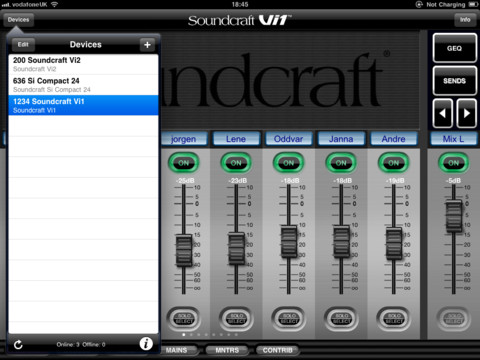Select the Lene channel name label

click(x=236, y=139)
